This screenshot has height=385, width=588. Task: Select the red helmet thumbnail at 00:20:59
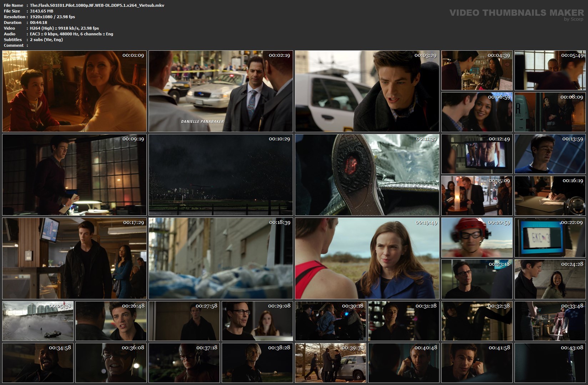(x=477, y=237)
